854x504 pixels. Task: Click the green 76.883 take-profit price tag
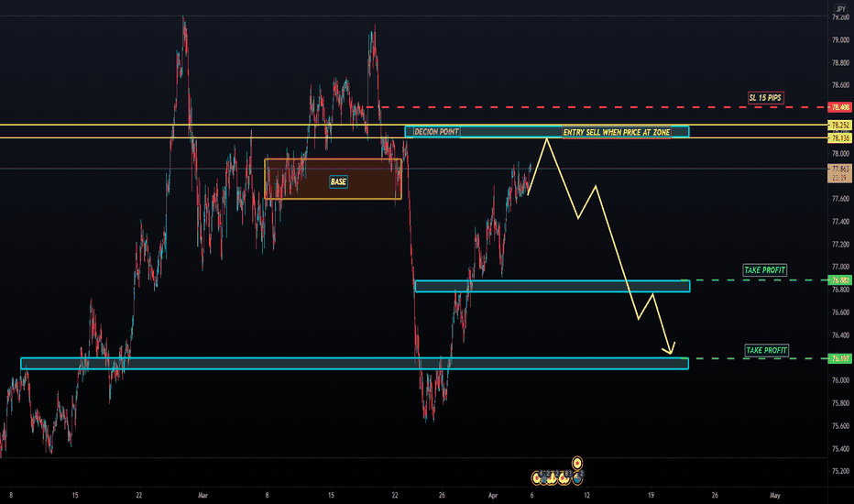point(840,280)
